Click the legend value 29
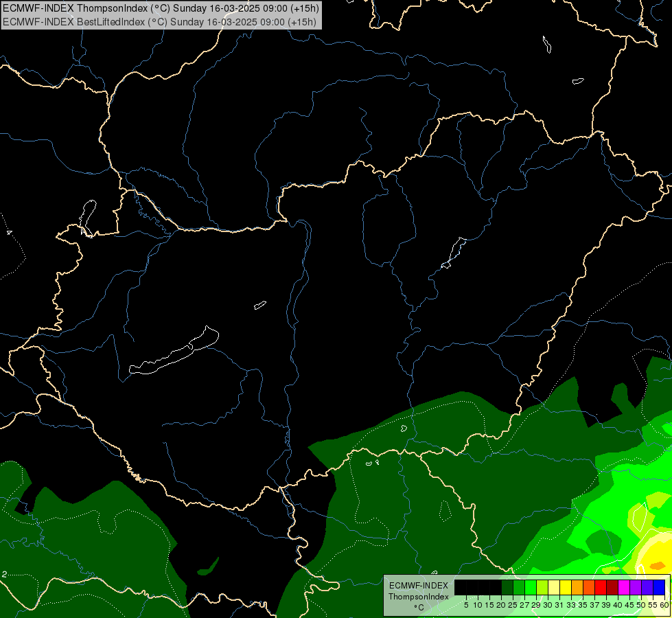 tap(535, 605)
